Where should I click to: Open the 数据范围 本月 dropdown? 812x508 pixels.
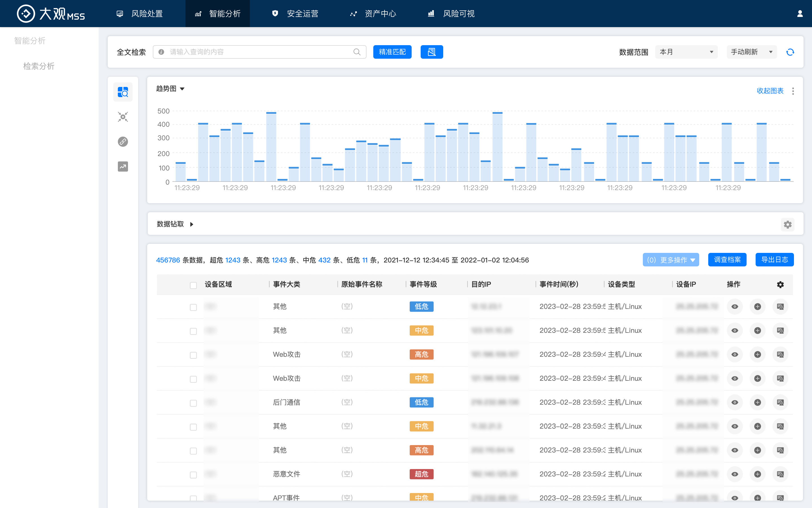(686, 52)
